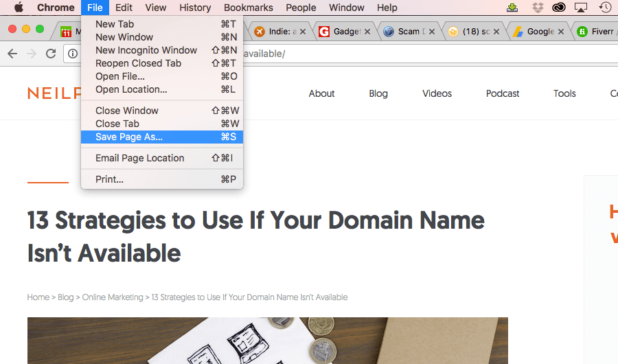This screenshot has height=364, width=618.
Task: Select Close Tab menu item
Action: click(162, 124)
